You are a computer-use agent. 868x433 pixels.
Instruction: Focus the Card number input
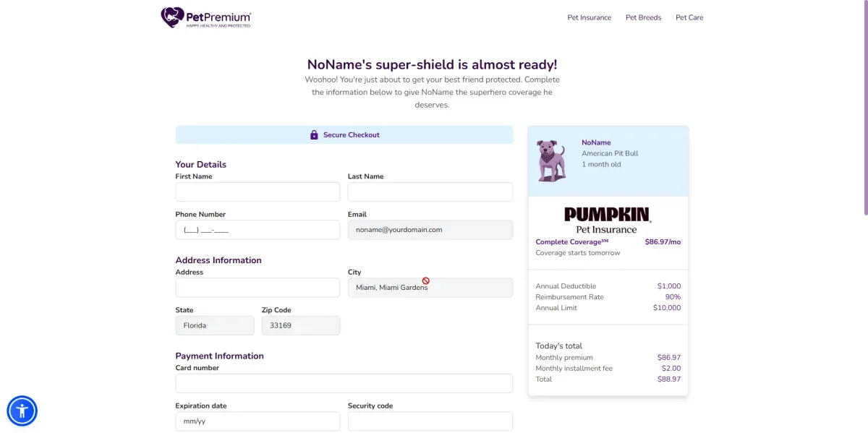[x=344, y=383]
